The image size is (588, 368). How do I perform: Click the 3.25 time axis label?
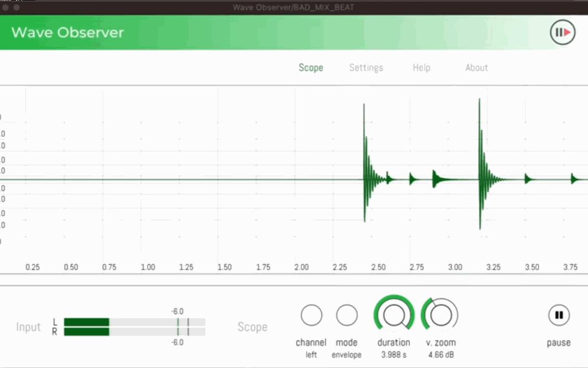click(x=494, y=267)
